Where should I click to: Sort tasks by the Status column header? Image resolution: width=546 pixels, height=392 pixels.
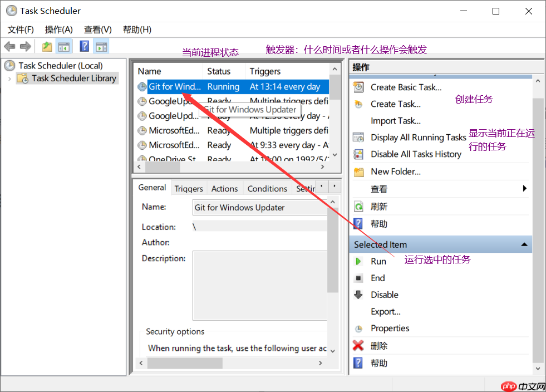tap(224, 71)
